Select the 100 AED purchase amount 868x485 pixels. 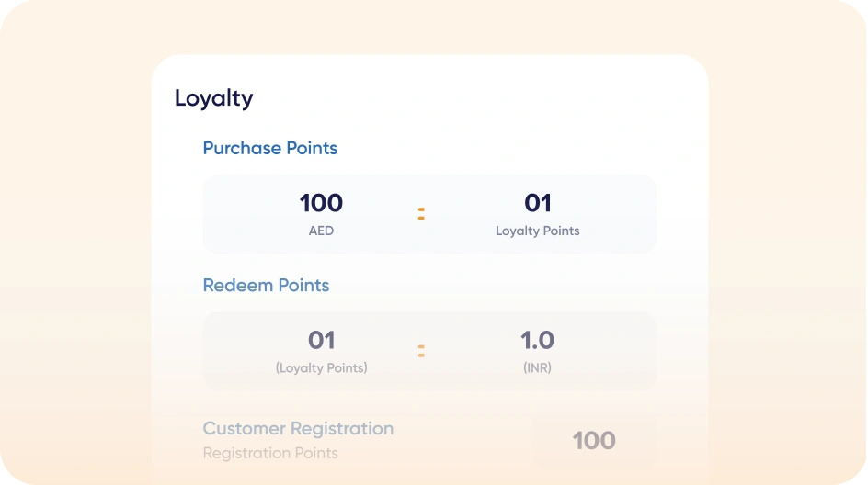pyautogui.click(x=321, y=203)
